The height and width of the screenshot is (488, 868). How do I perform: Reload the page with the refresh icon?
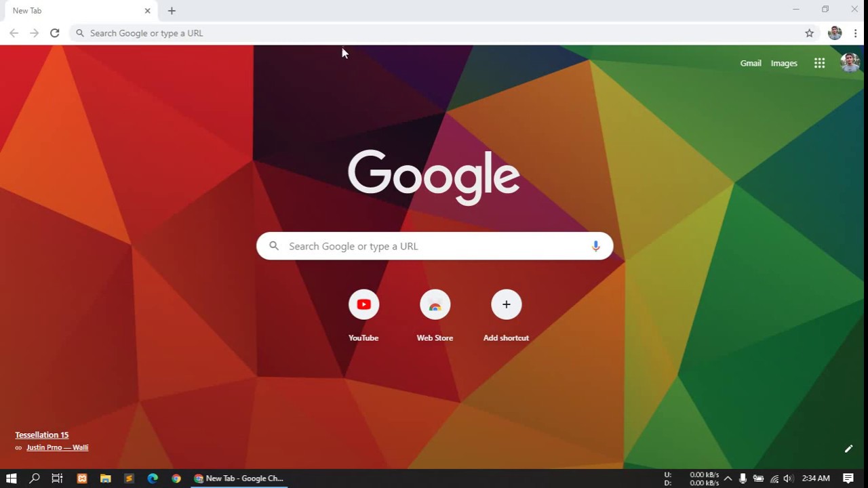point(55,33)
